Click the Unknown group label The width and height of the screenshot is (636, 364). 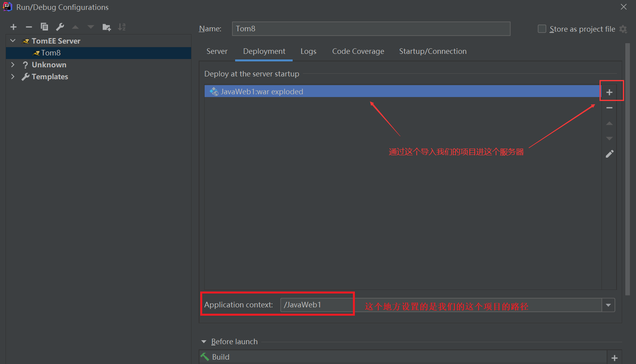coord(49,65)
